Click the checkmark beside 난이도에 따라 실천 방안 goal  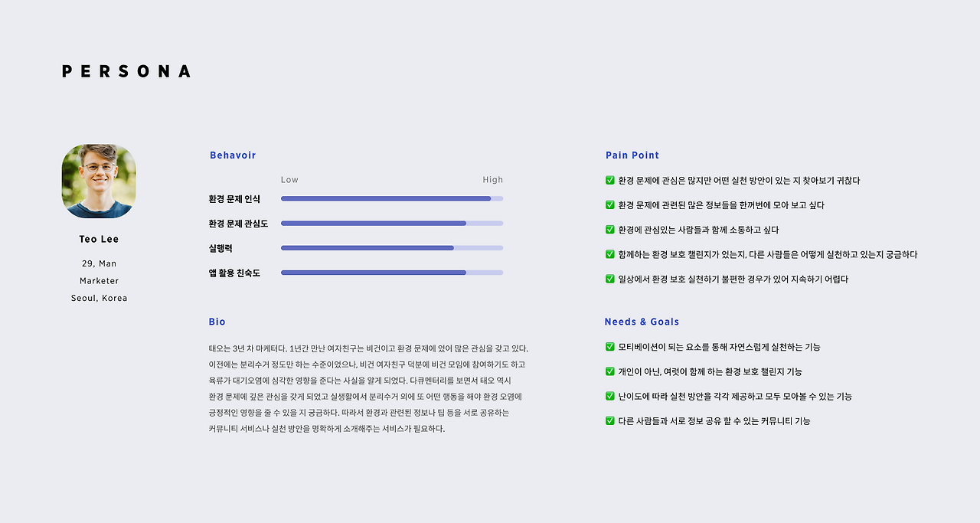click(610, 396)
